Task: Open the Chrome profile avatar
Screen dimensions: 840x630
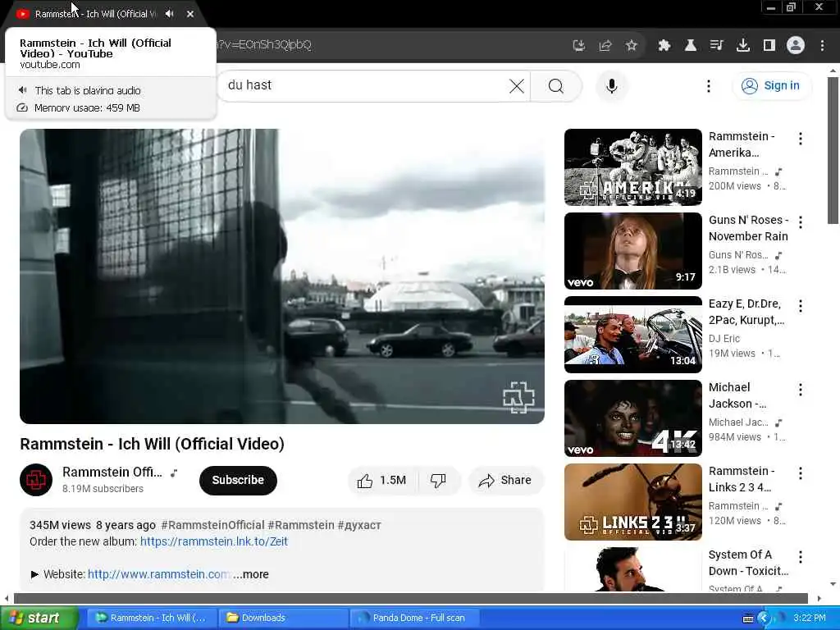Action: (x=796, y=46)
